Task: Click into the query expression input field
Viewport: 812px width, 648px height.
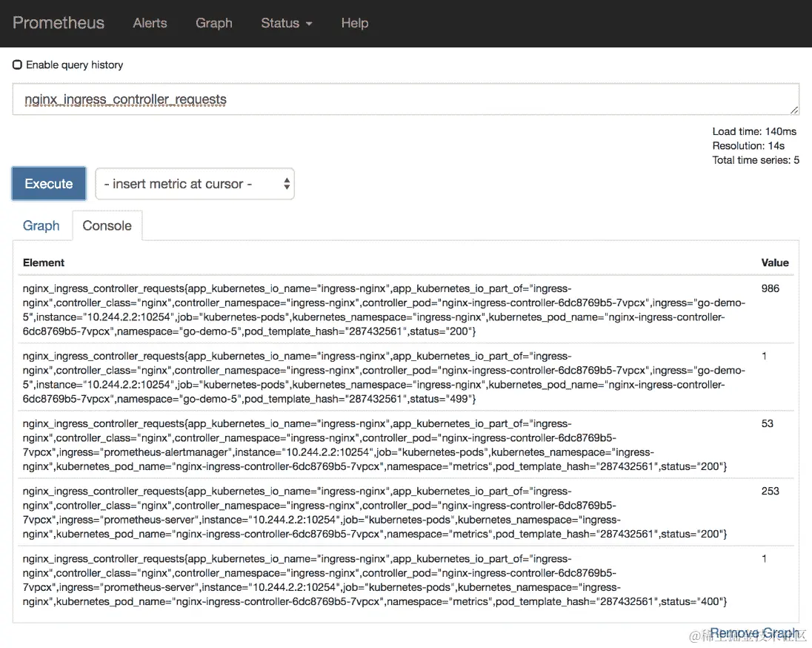Action: (x=405, y=99)
